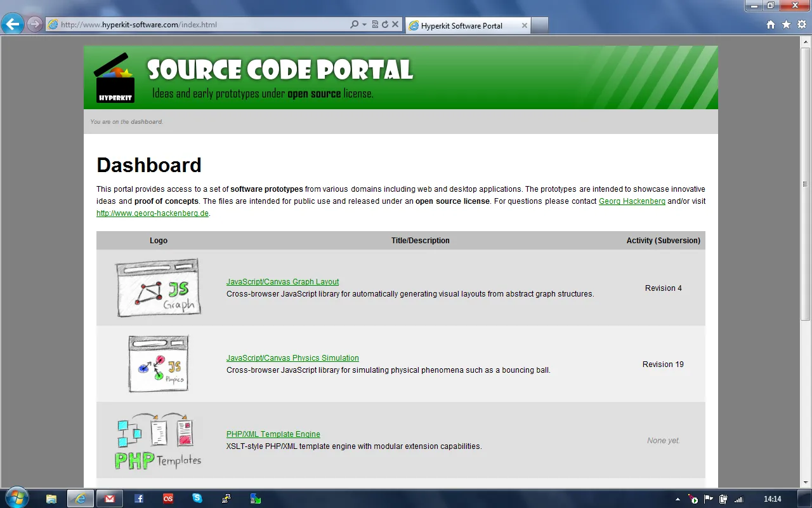Show hidden system tray icons arrow
This screenshot has height=508, width=812.
pos(678,499)
